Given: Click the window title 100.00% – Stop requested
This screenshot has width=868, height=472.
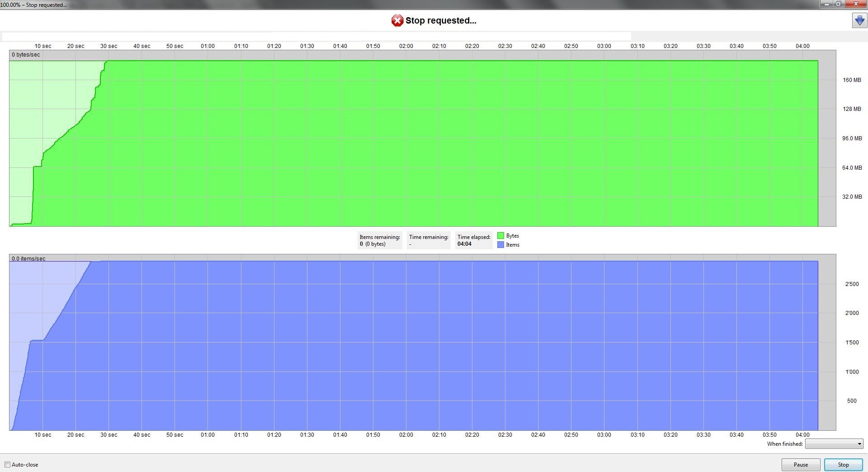Looking at the screenshot, I should [x=33, y=5].
